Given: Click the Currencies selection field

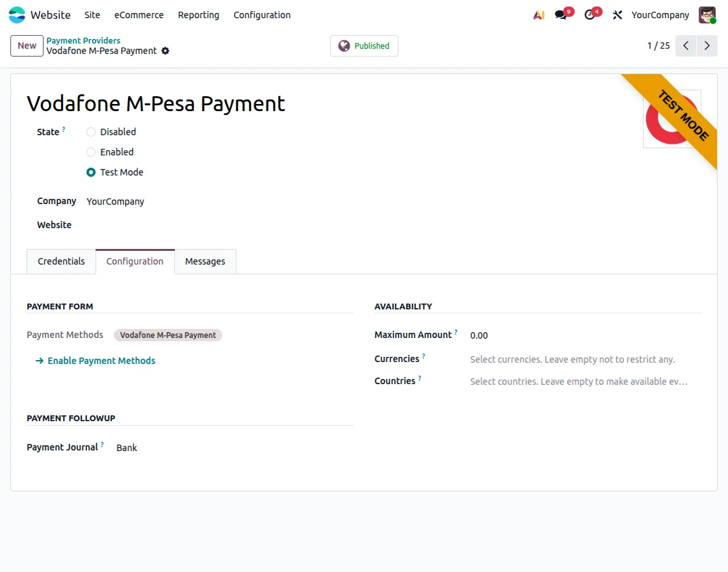Looking at the screenshot, I should [x=585, y=359].
